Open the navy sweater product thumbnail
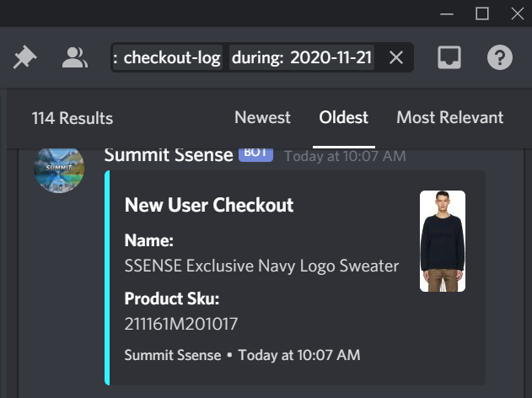The height and width of the screenshot is (398, 532). pyautogui.click(x=443, y=241)
